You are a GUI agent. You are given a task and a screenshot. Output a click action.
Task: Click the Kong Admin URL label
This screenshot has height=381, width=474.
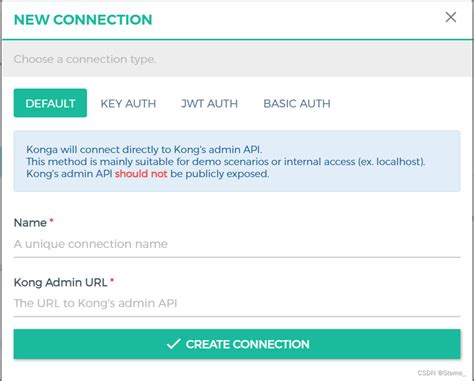coord(60,282)
